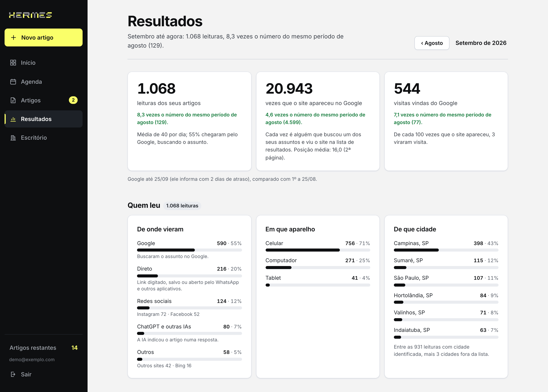Click the 'Setembro de 2026' label
The image size is (548, 392).
click(x=481, y=43)
